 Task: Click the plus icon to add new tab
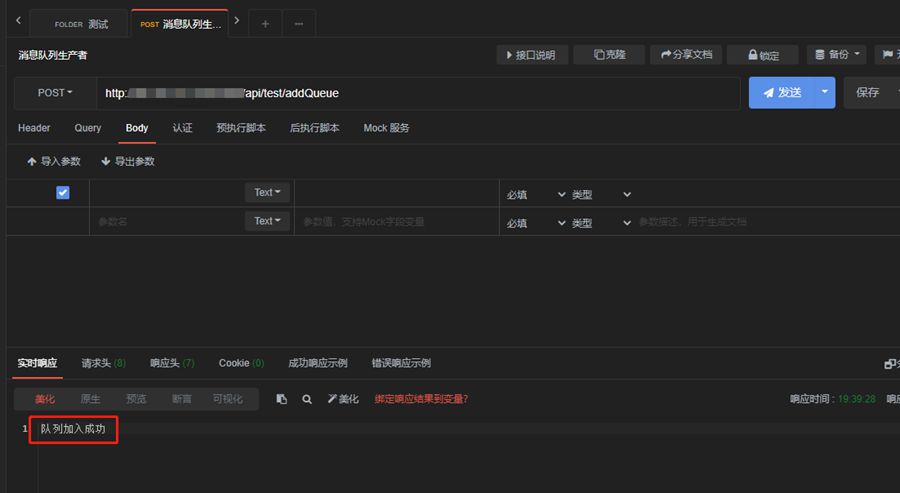click(x=265, y=24)
